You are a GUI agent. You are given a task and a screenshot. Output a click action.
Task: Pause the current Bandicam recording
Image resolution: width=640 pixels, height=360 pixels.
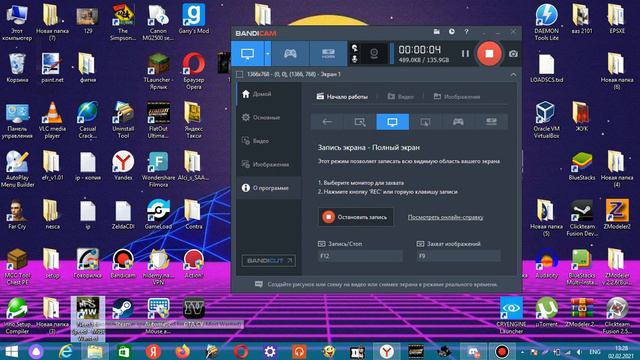(465, 53)
